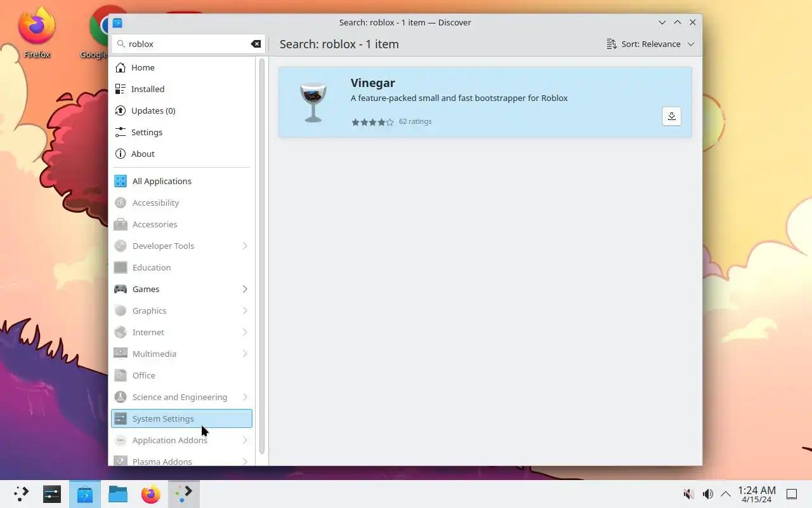The height and width of the screenshot is (508, 812).
Task: Click the Home icon in sidebar
Action: pyautogui.click(x=121, y=67)
